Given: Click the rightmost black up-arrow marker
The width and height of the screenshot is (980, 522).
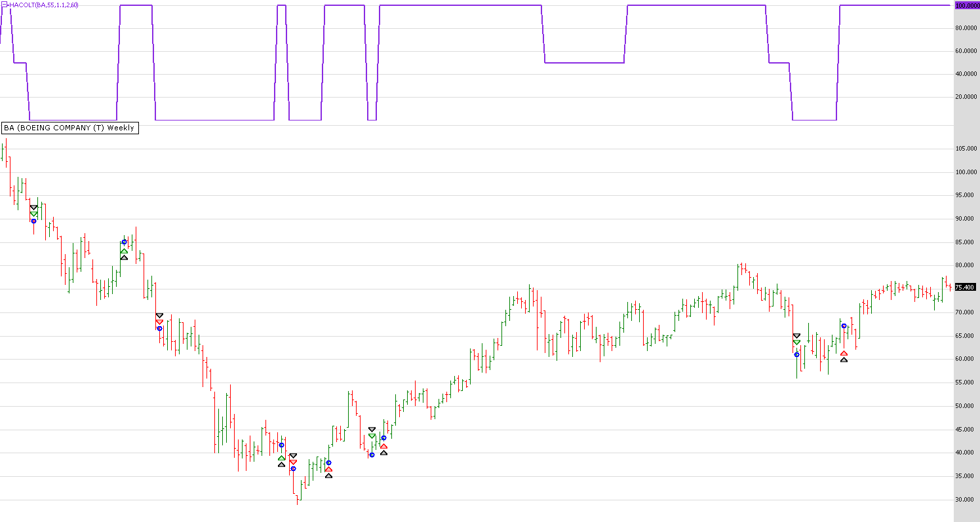Looking at the screenshot, I should click(844, 360).
